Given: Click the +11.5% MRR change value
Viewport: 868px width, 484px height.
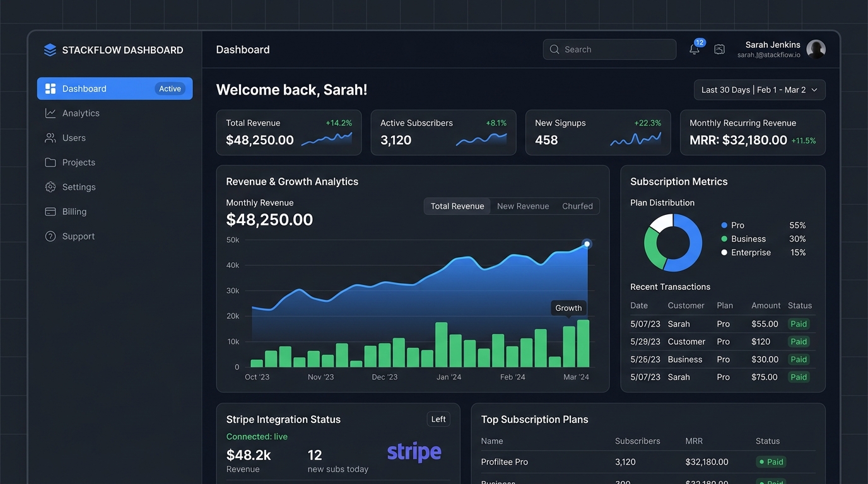Looking at the screenshot, I should pos(804,141).
